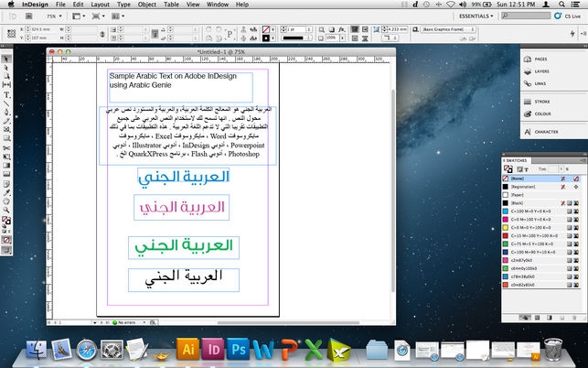Apply None button in the toolbox
Viewport: 588px width, 368px height.
click(6, 240)
